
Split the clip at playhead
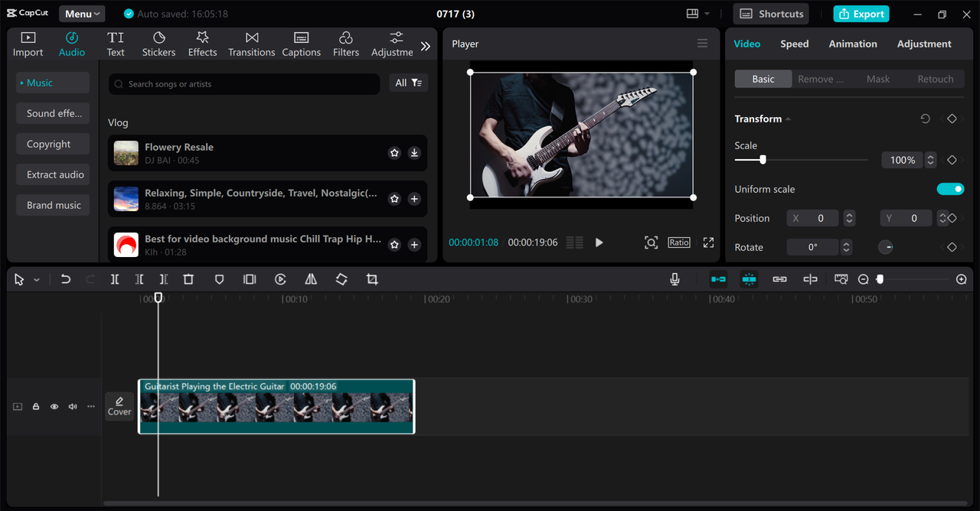point(114,279)
